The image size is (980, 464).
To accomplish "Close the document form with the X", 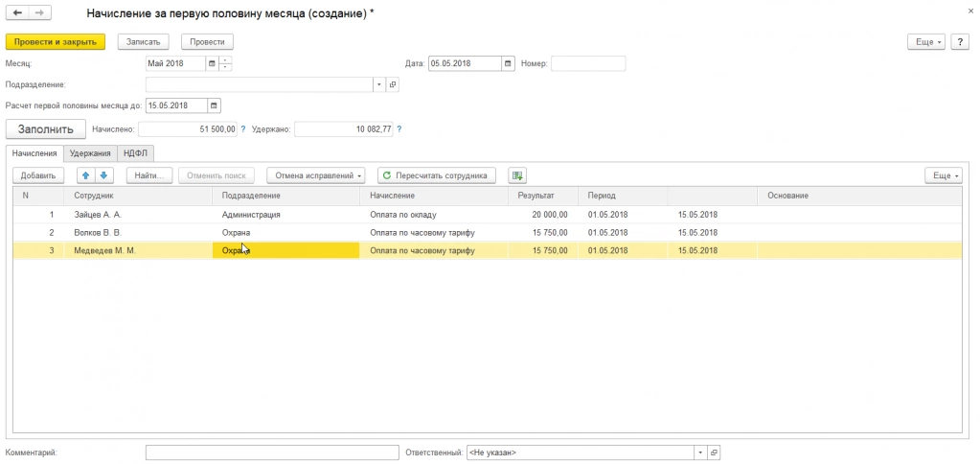I will pos(969,12).
